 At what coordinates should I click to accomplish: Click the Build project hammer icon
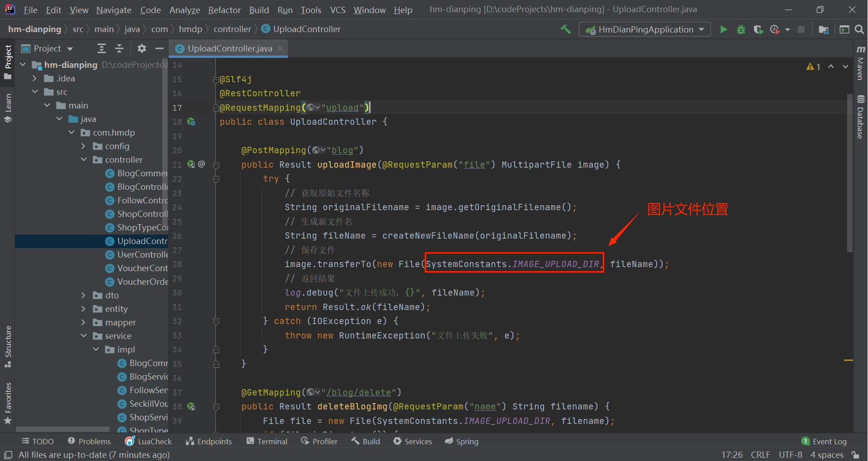point(566,29)
